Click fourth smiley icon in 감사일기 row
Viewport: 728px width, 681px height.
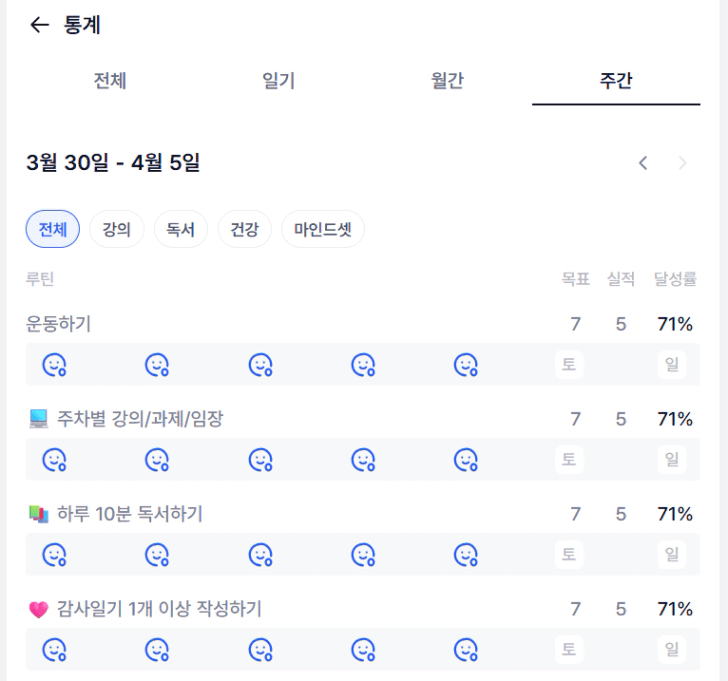pos(363,650)
